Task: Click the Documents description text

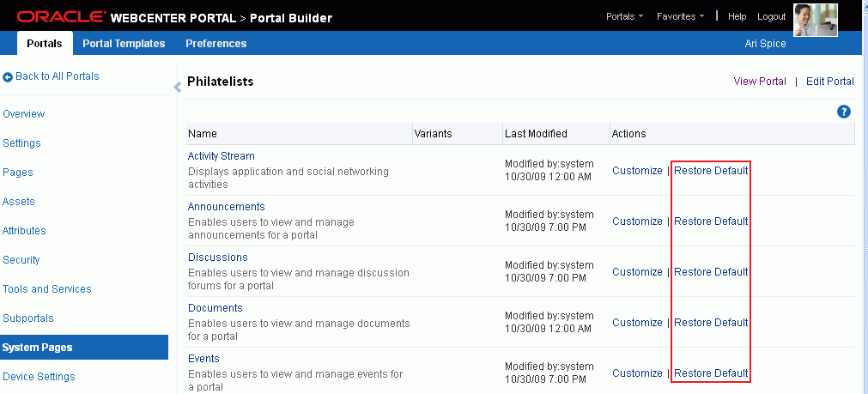Action: click(x=299, y=330)
